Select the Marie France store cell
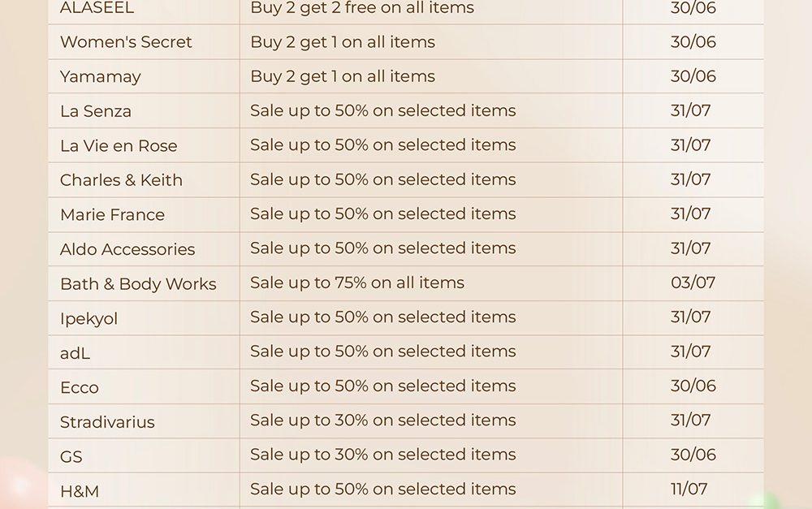 coord(144,214)
